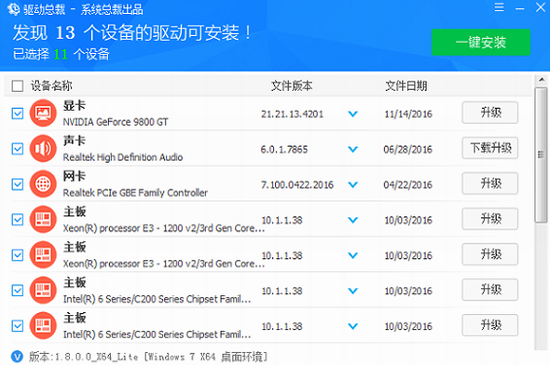
Task: Click the headline 发现 13 个设备的驱动可安装
Action: (x=132, y=33)
